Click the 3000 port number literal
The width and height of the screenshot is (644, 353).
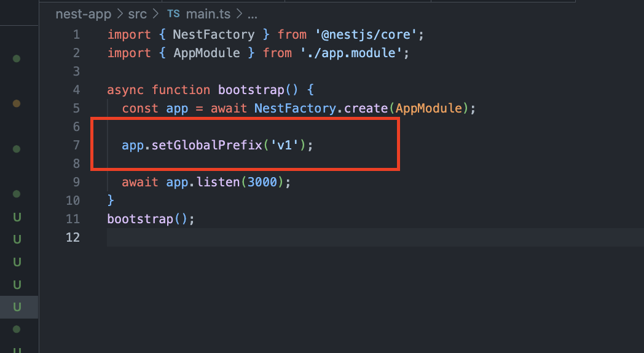262,182
